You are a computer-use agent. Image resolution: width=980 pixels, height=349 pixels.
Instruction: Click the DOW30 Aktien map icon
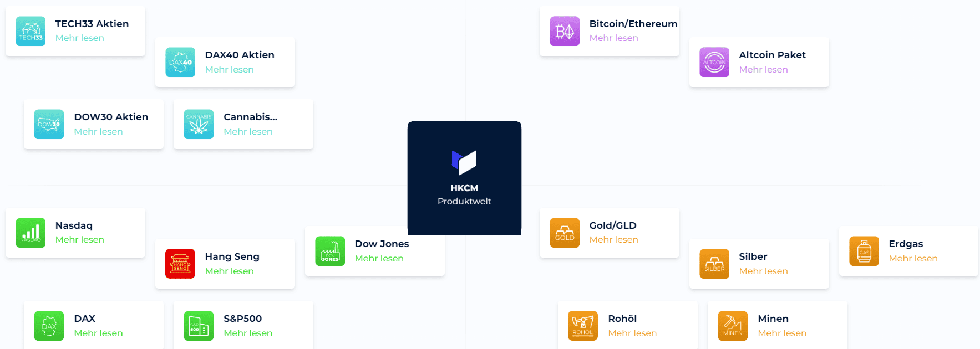tap(49, 124)
